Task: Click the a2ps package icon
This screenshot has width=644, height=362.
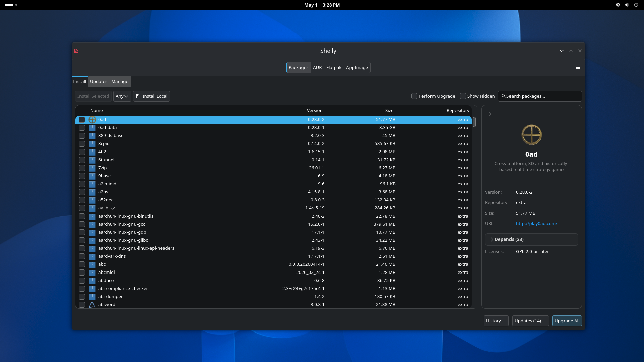Action: point(92,192)
